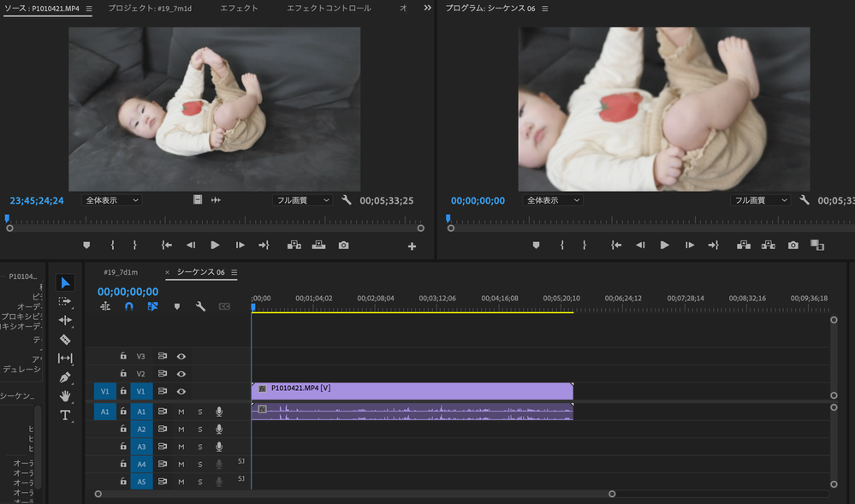Click timeline timecode 00;00;00;00 field
This screenshot has width=855, height=504.
pos(128,292)
